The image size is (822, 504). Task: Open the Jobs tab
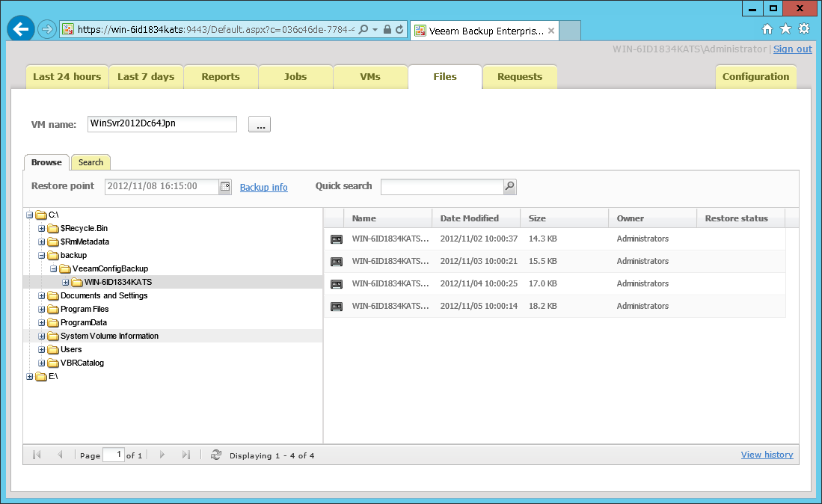click(x=295, y=76)
